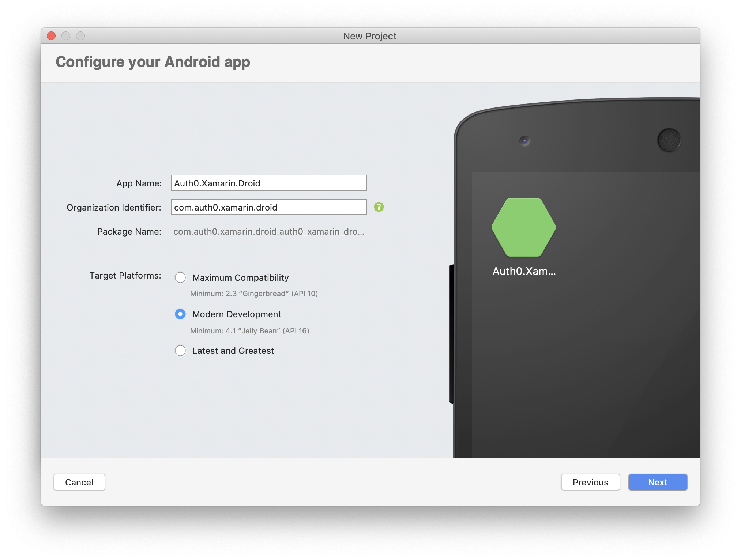Click the Maximum Compatibility label text
This screenshot has height=560, width=741.
[x=240, y=278]
